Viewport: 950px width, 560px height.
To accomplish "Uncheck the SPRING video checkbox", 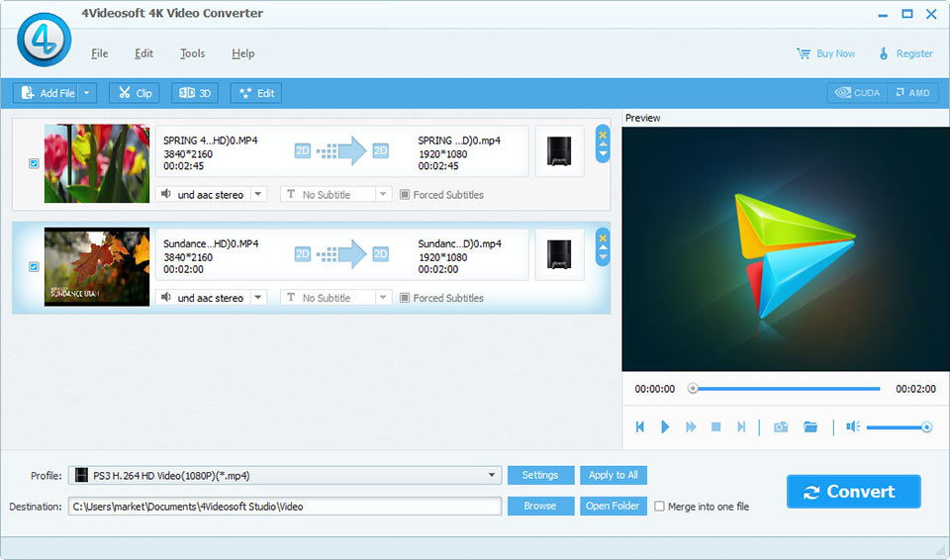I will pyautogui.click(x=34, y=163).
